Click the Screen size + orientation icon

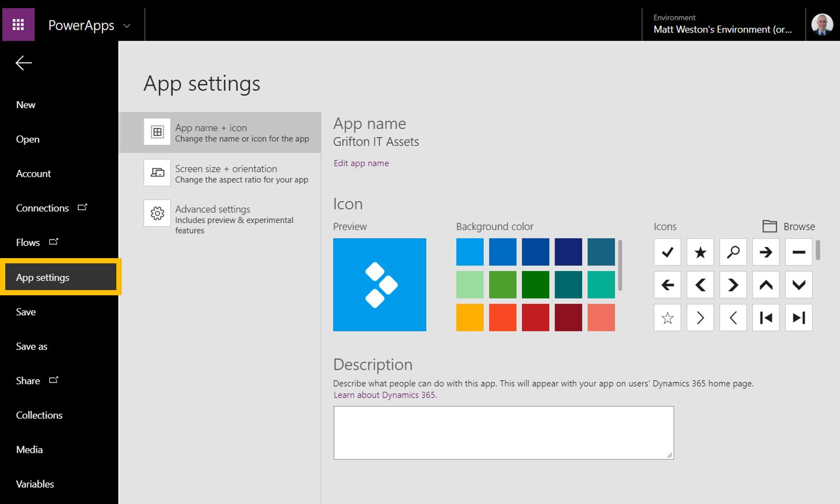pos(157,173)
